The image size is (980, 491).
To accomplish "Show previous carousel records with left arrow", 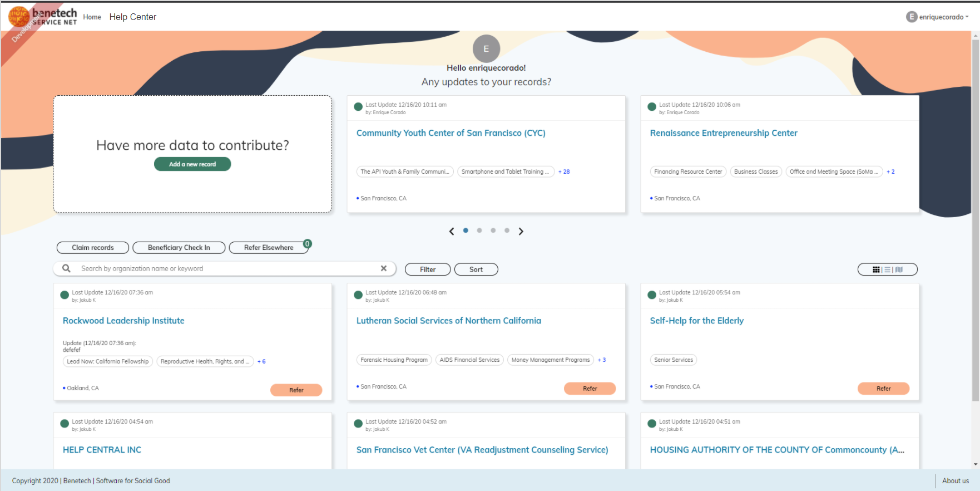I will pos(452,231).
